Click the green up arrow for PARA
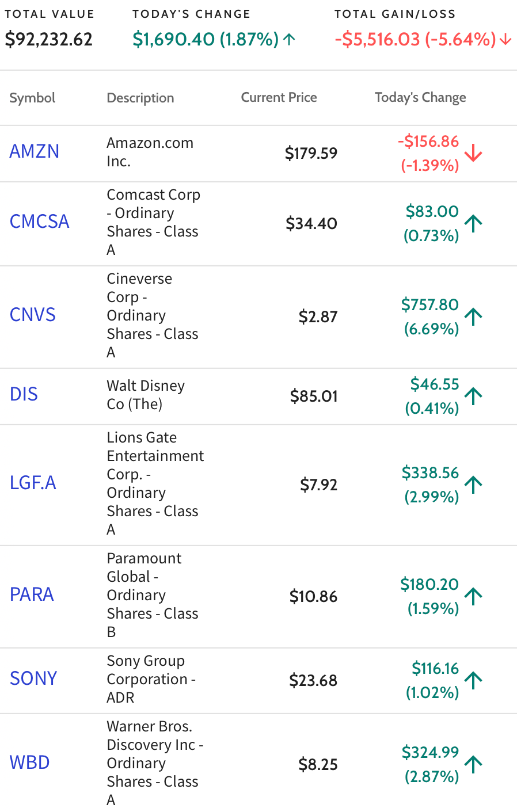The height and width of the screenshot is (812, 517). point(473,596)
